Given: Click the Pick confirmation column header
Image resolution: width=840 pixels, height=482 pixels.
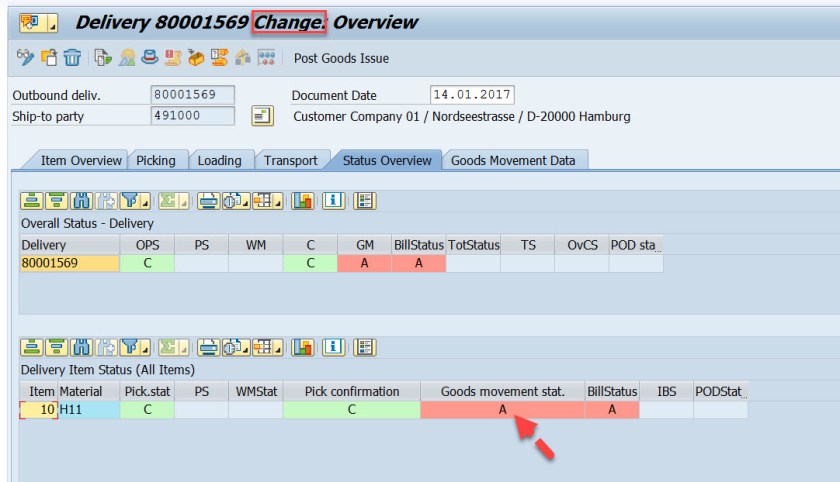Looking at the screenshot, I should tap(352, 391).
